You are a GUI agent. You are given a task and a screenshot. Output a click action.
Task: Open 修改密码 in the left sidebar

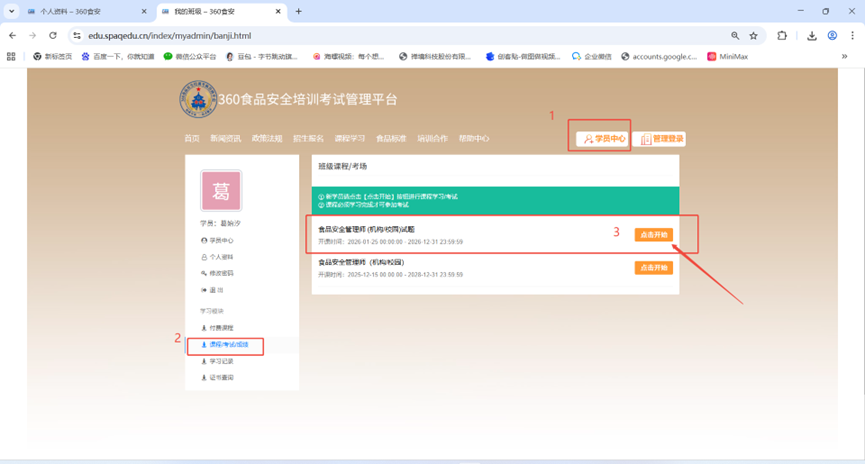pyautogui.click(x=221, y=273)
